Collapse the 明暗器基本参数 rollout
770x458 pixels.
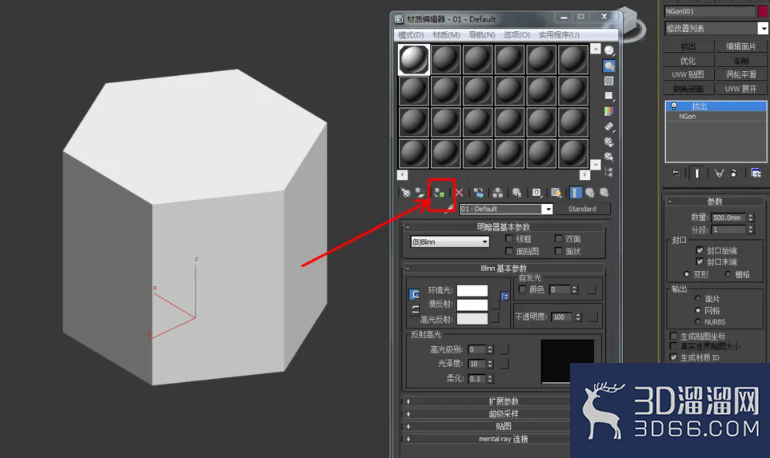tap(503, 227)
